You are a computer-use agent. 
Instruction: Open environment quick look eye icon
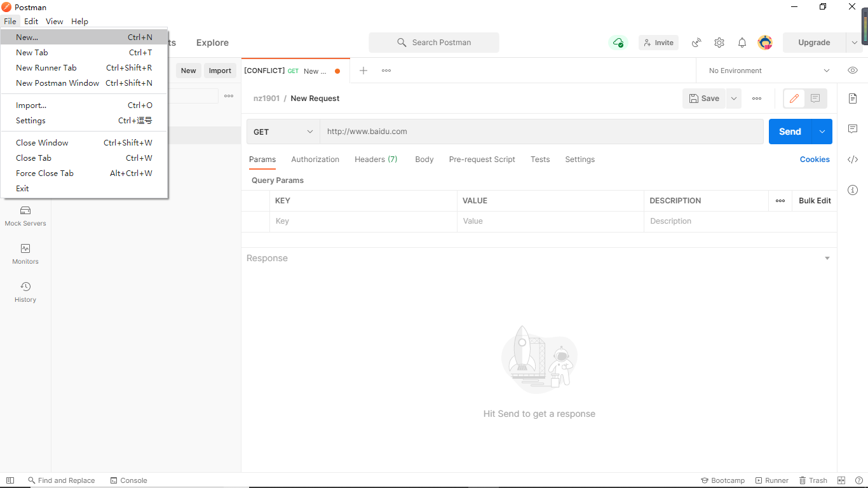853,71
